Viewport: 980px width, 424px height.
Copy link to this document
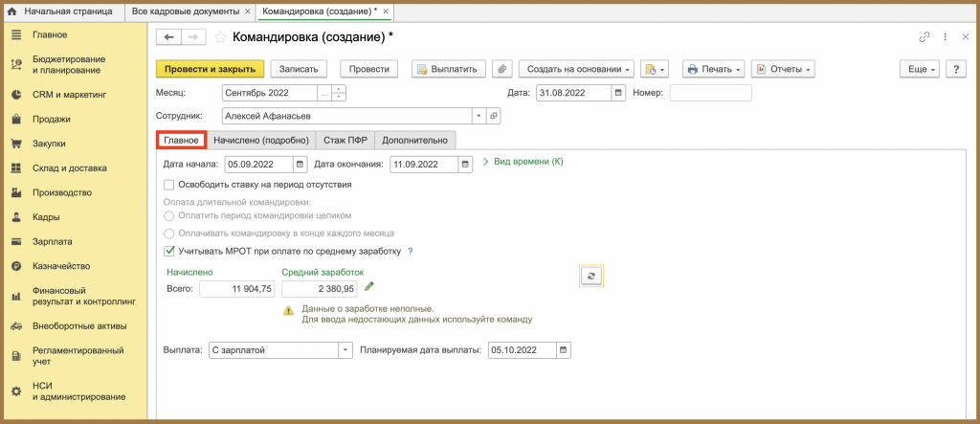(924, 37)
